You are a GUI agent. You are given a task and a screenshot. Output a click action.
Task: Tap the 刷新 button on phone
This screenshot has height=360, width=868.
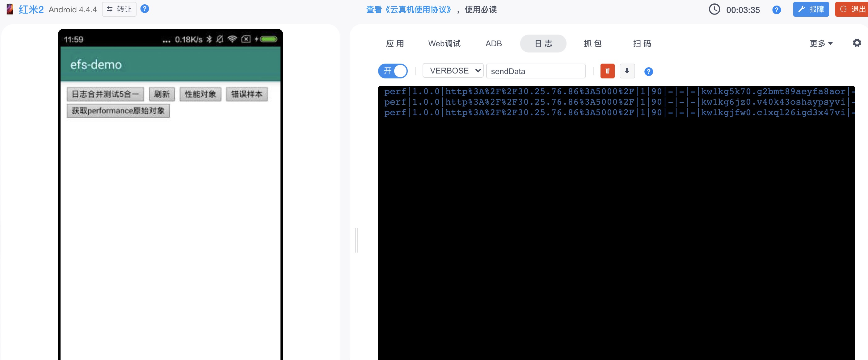click(162, 94)
